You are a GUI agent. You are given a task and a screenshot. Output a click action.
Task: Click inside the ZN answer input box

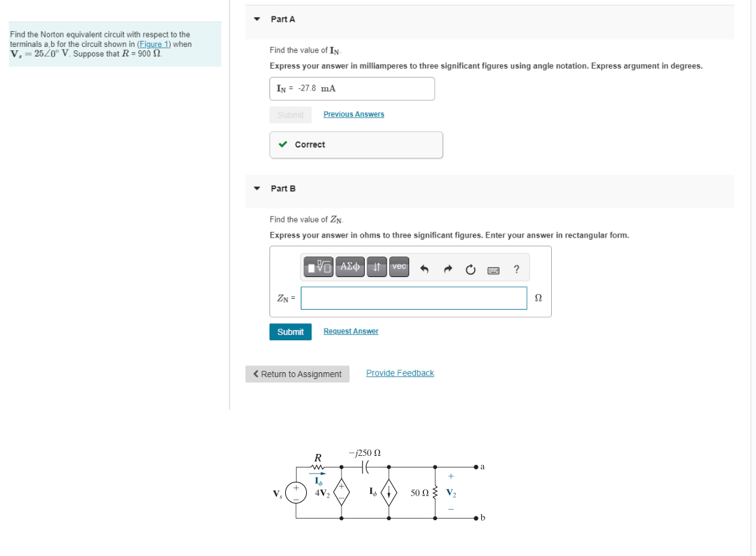[x=414, y=298]
